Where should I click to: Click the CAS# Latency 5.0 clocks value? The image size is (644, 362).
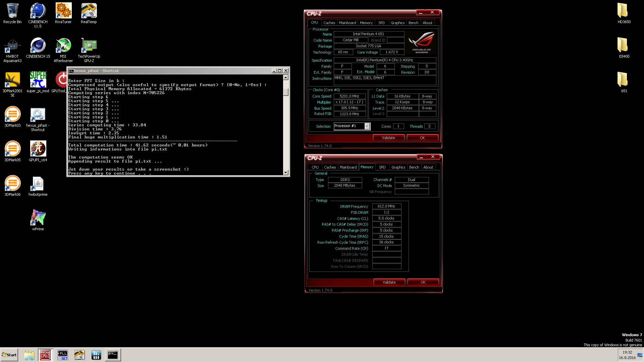[x=386, y=218]
